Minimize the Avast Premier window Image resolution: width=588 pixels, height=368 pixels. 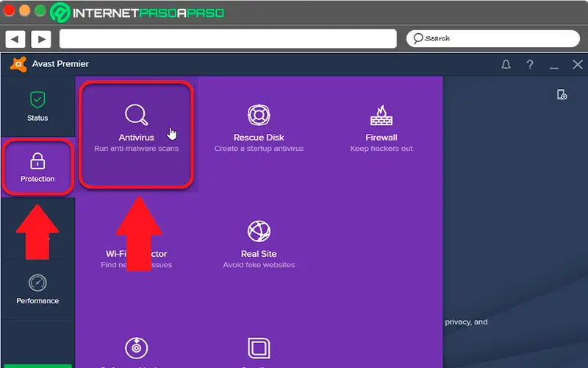pyautogui.click(x=554, y=68)
